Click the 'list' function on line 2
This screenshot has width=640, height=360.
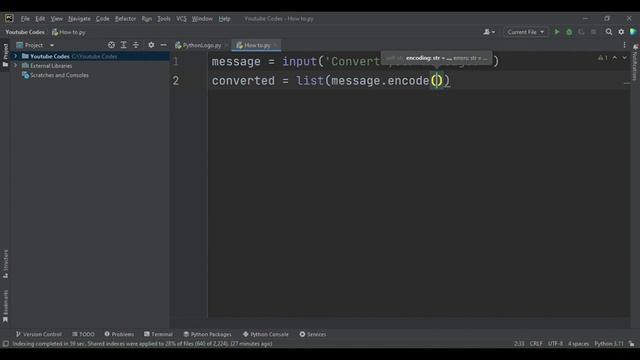tap(310, 80)
